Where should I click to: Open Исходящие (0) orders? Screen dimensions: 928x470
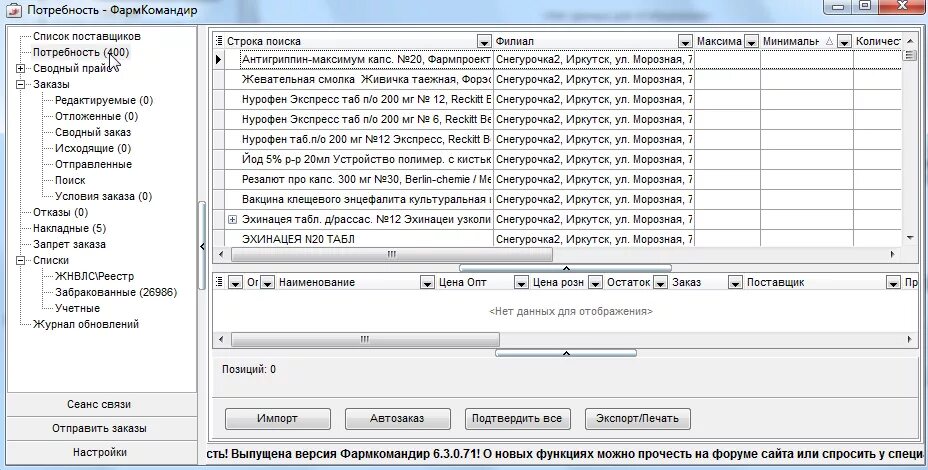93,149
